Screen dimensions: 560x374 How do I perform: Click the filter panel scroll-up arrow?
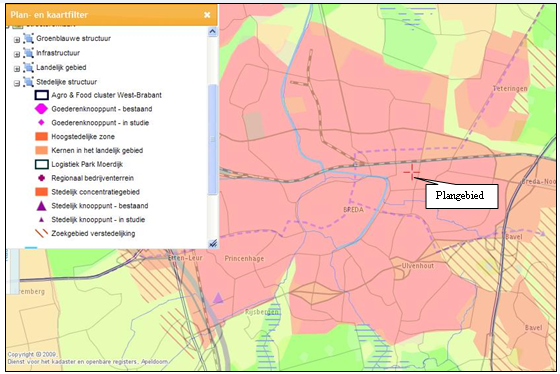point(212,32)
